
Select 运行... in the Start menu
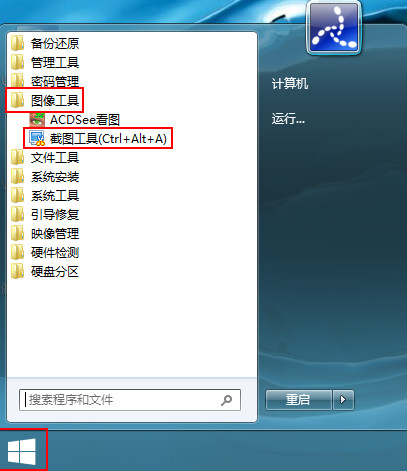coord(288,118)
